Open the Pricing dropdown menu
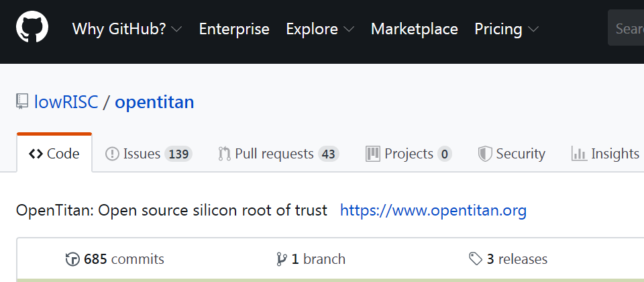Screen dimensions: 644x282 [x=507, y=29]
